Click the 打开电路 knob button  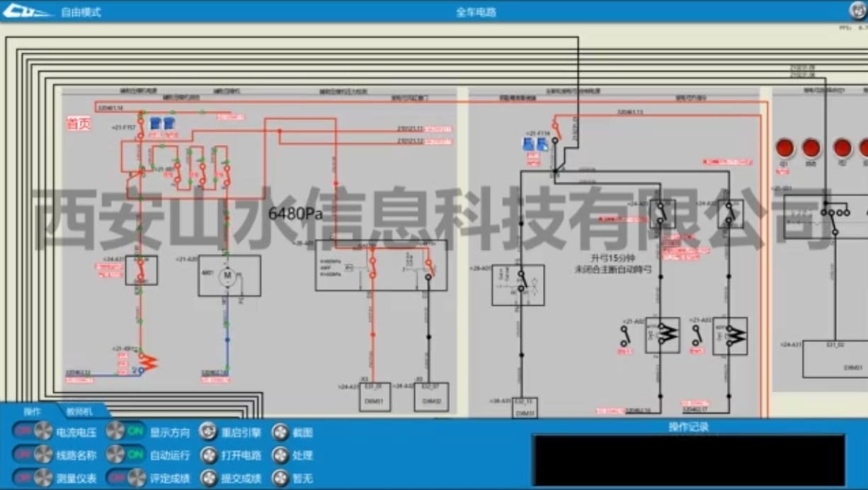coord(208,455)
